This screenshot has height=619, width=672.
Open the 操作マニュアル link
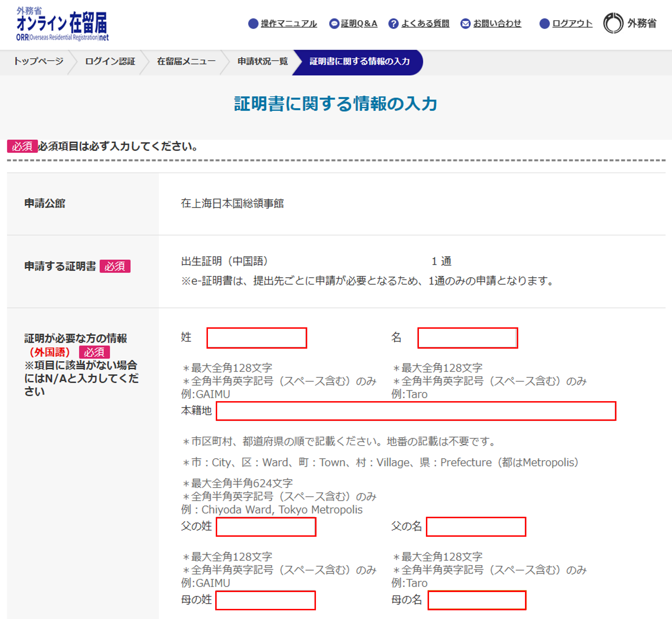[289, 24]
